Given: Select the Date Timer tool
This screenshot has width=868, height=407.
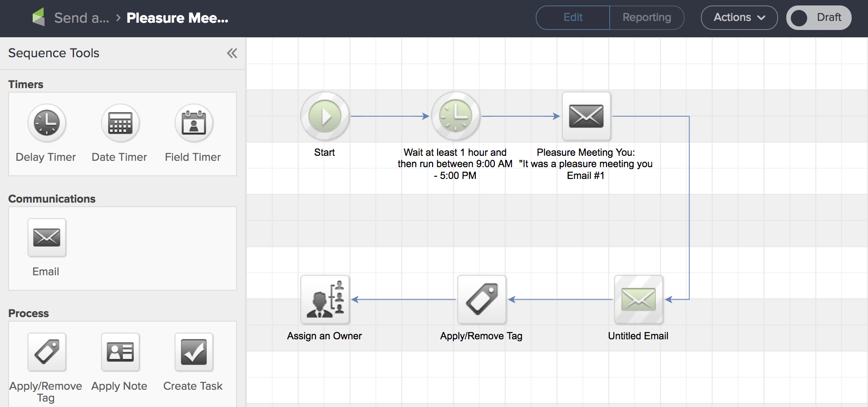Looking at the screenshot, I should [x=120, y=123].
